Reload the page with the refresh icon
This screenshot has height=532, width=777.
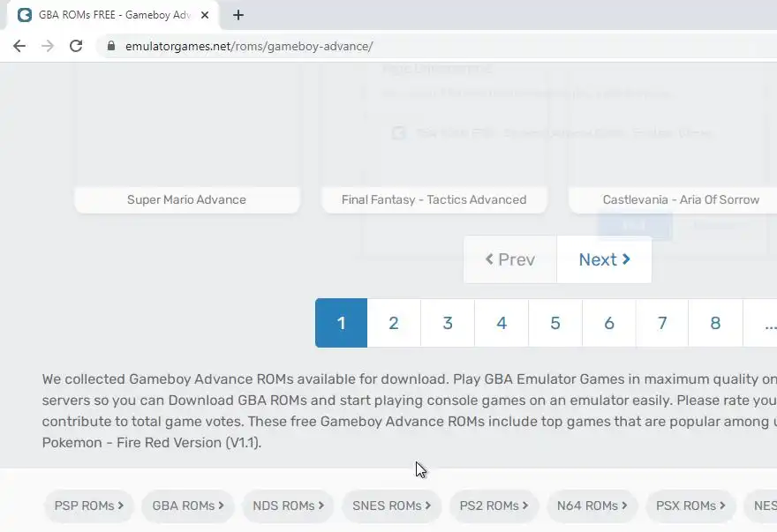click(76, 46)
